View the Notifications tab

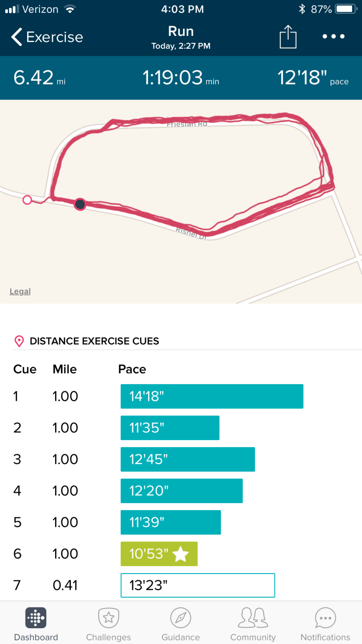pyautogui.click(x=325, y=624)
